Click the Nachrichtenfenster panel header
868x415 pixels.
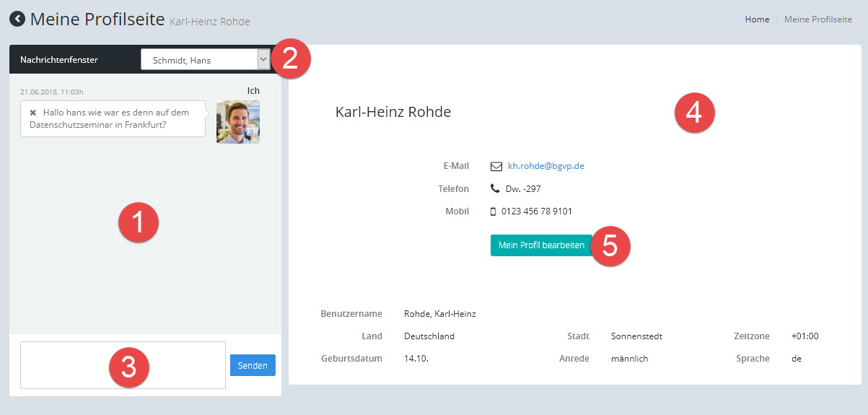59,60
